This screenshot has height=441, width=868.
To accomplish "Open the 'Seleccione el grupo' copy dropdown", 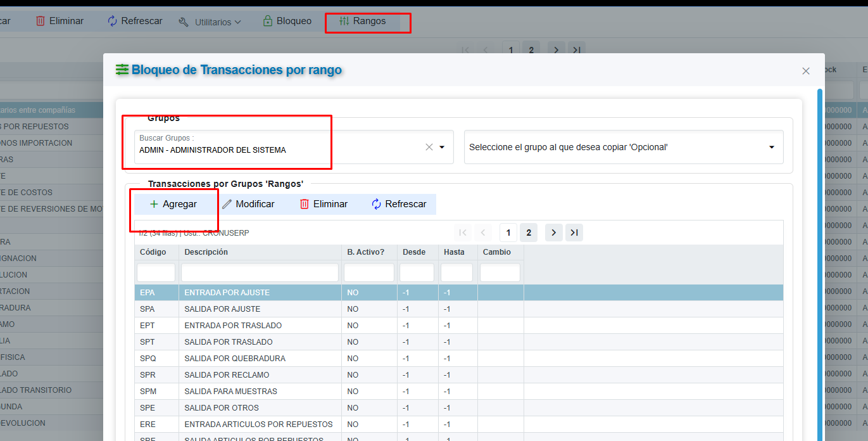I will coord(624,147).
